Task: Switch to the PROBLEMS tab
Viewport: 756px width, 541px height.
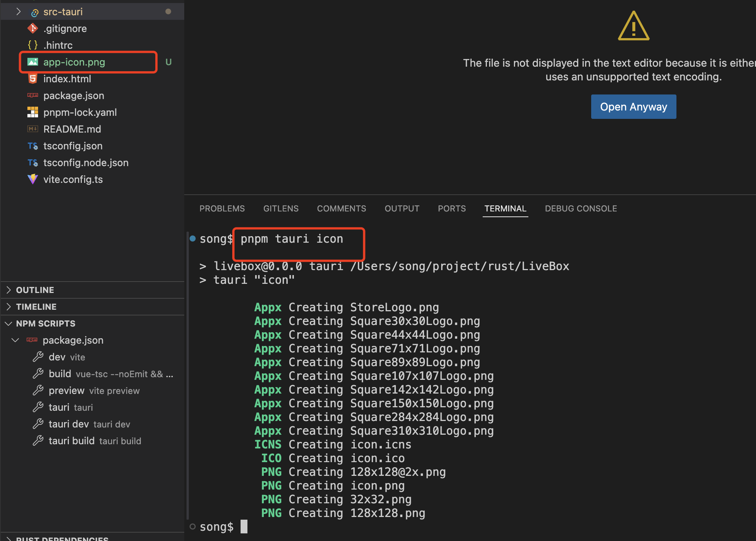Action: coord(222,208)
